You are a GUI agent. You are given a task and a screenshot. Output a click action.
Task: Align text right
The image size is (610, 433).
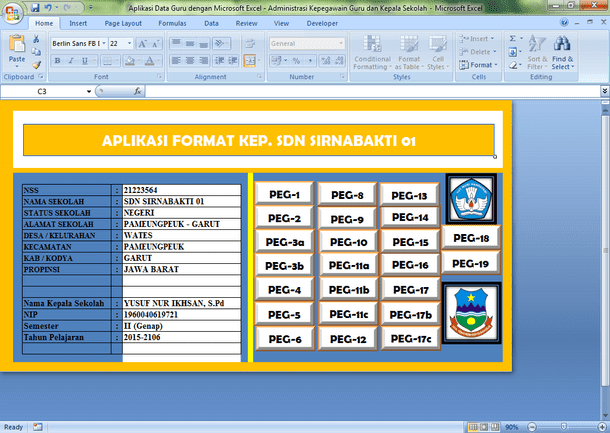coord(203,61)
